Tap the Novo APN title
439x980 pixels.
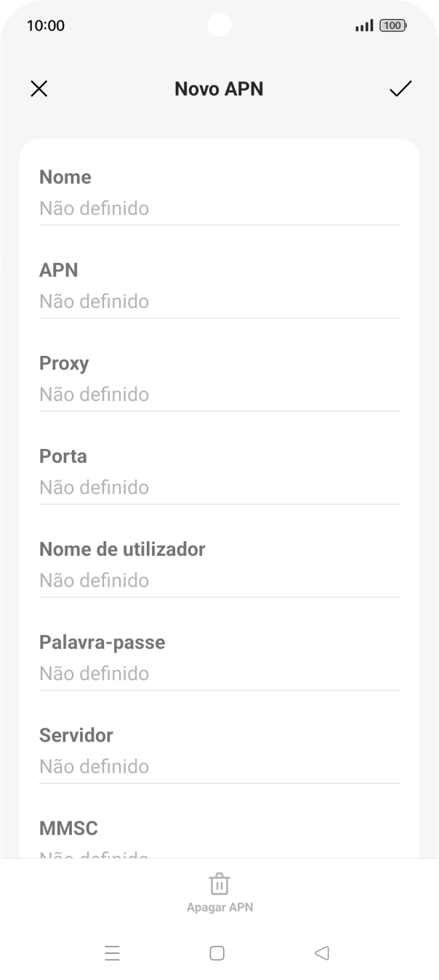tap(219, 89)
